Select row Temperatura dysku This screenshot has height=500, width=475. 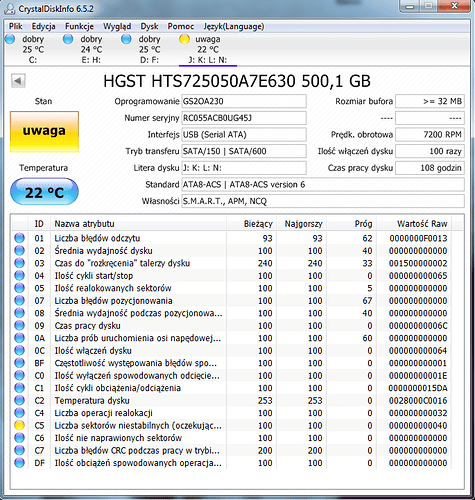click(x=231, y=400)
